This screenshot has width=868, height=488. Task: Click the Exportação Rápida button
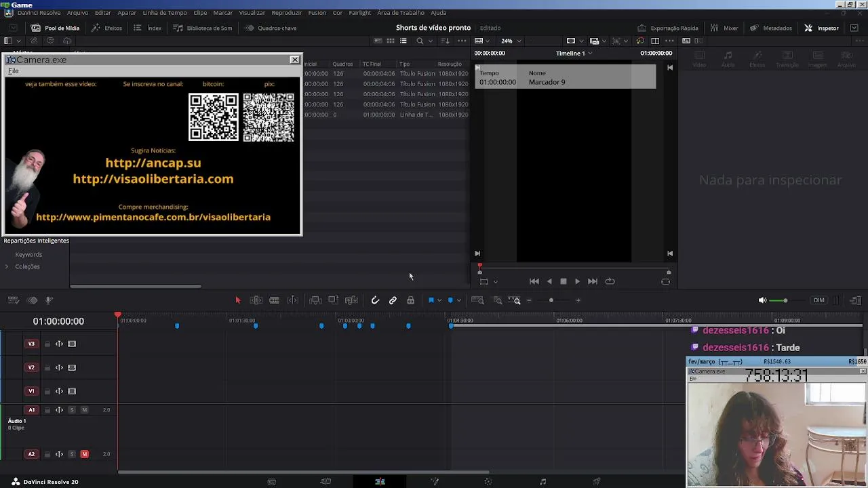[x=667, y=28]
